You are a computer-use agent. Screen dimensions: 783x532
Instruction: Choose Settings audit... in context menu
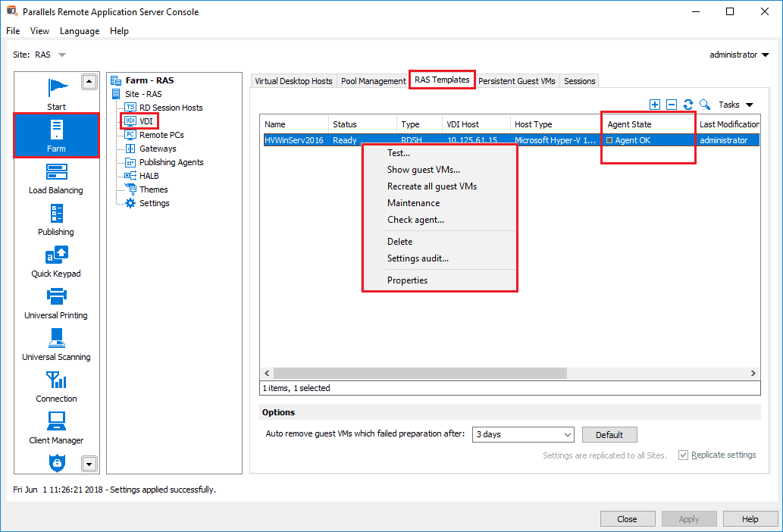click(440, 258)
